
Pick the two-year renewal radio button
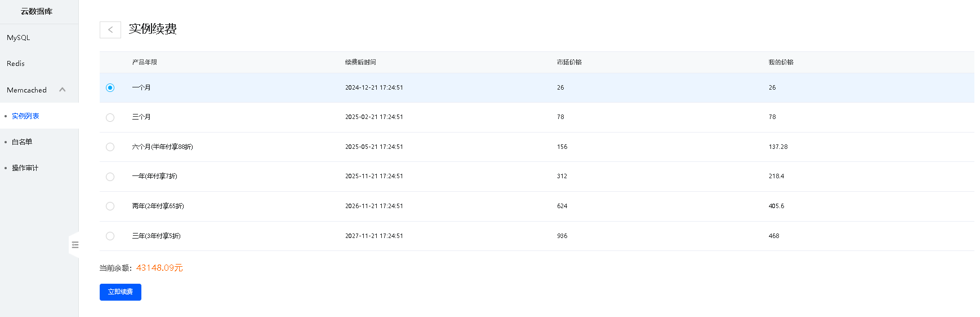pos(110,206)
